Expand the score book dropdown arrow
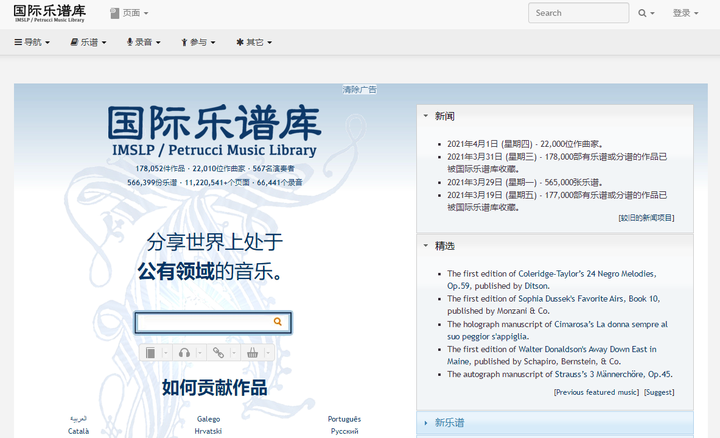720x438 pixels. pyautogui.click(x=166, y=353)
